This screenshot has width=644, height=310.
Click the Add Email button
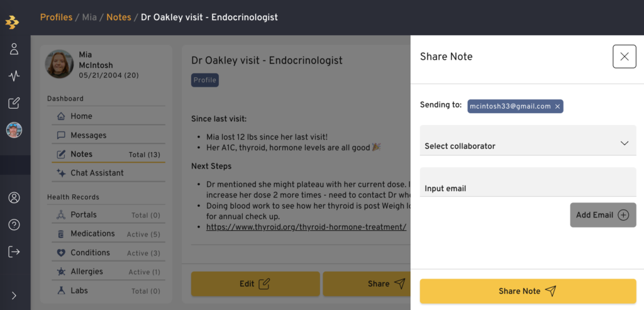(603, 215)
